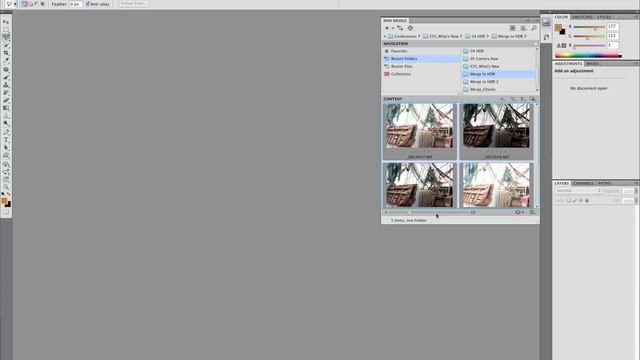Expand chevron after CS5_What's New breadcrumb
Viewport: 640px width, 360px height.
[461, 36]
